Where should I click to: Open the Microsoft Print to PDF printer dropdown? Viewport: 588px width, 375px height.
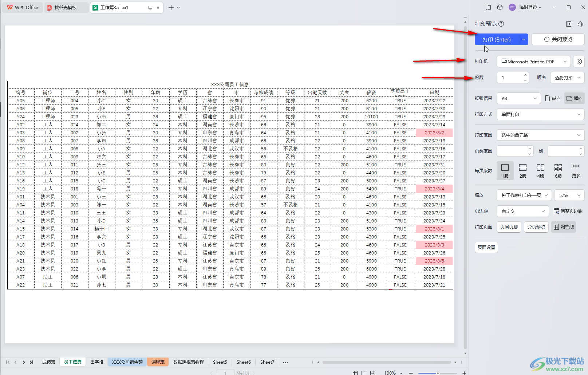(x=533, y=62)
